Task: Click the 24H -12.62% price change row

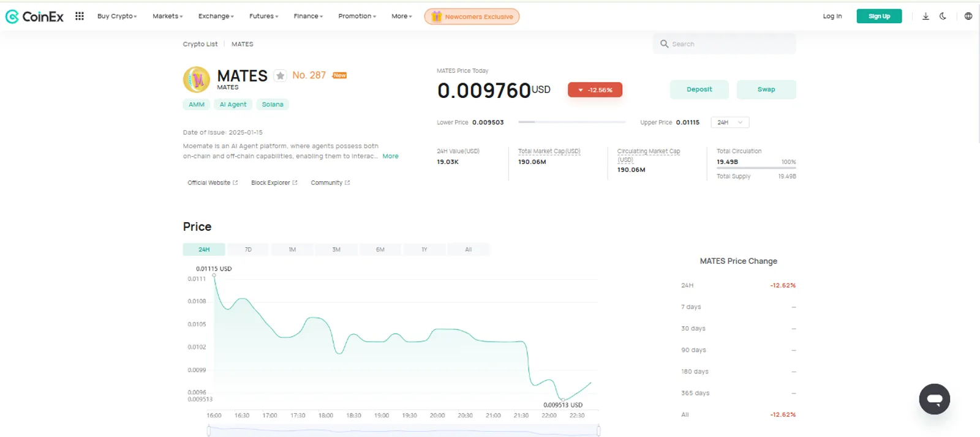Action: tap(738, 286)
